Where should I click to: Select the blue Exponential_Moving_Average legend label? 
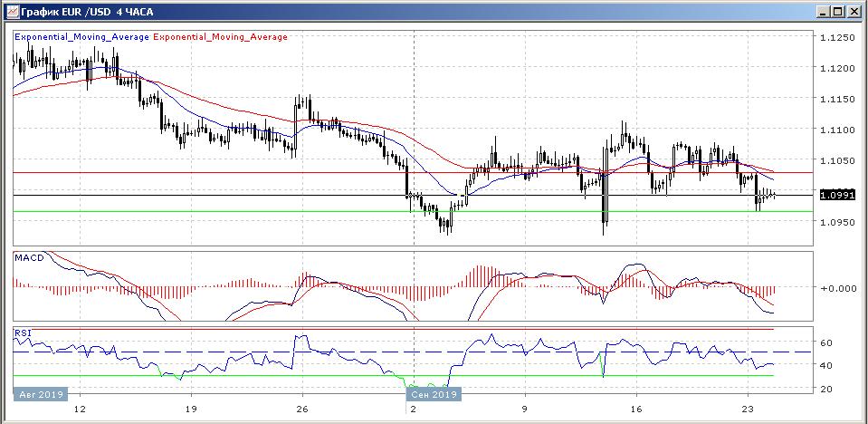[81, 37]
